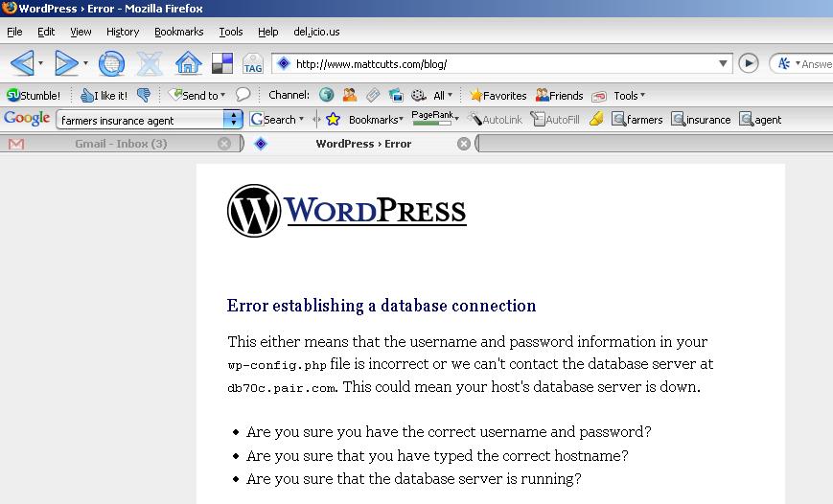Open the Back button history arrow
The width and height of the screenshot is (833, 504).
(41, 64)
